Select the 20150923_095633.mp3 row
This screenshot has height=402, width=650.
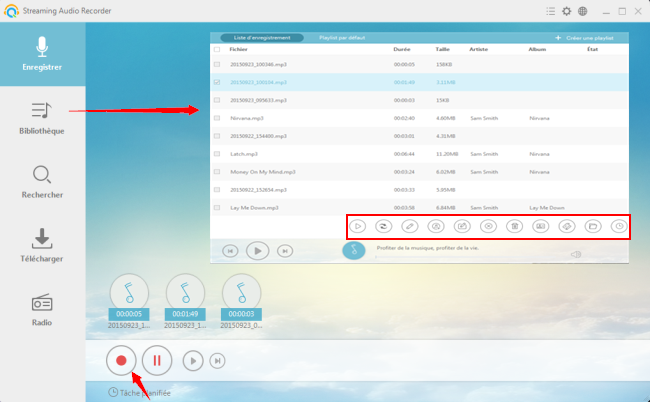pyautogui.click(x=420, y=100)
